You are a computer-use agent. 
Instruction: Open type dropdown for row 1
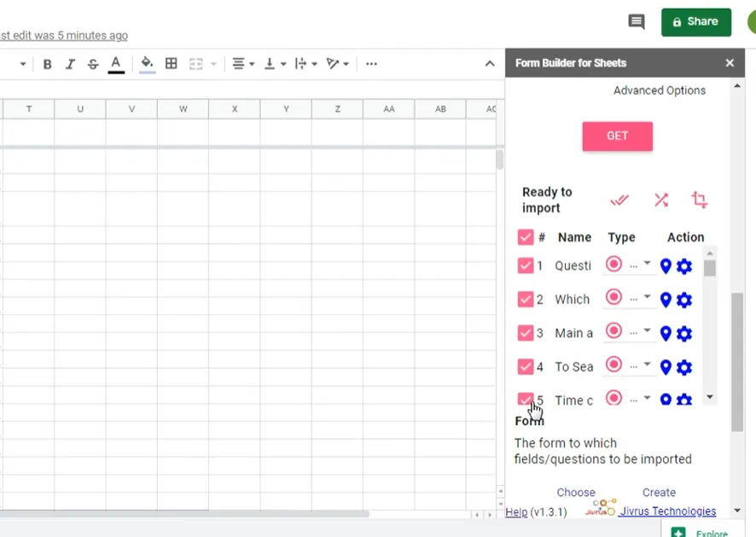click(647, 264)
